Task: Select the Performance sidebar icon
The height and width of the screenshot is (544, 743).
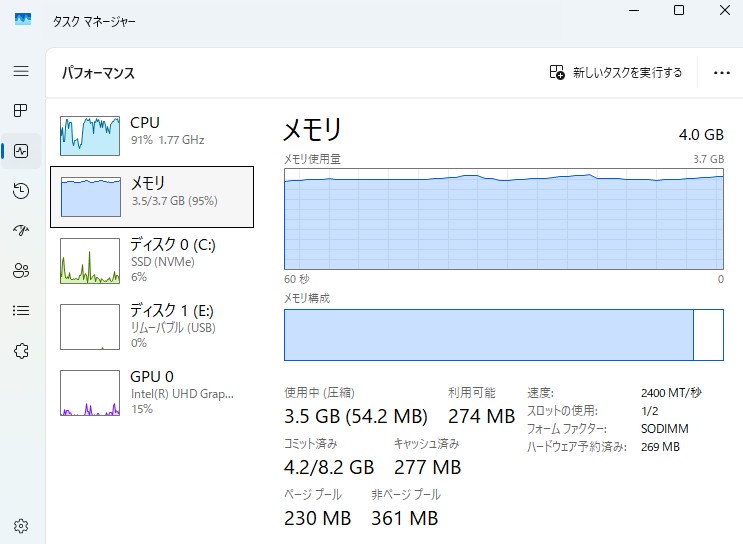Action: [x=21, y=151]
